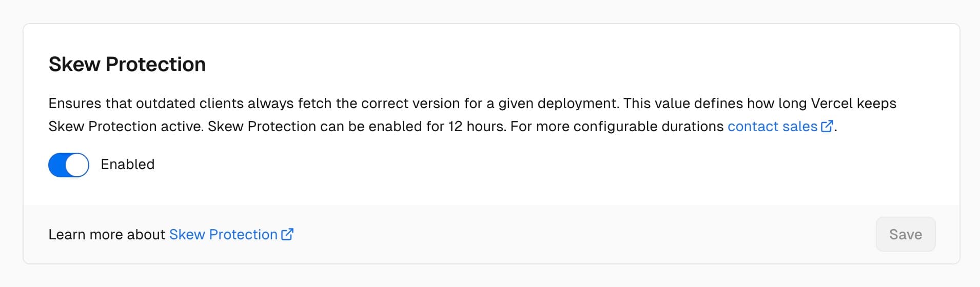Screen dimensions: 980x287
Task: Click the "For more configurable durations" text
Action: (x=617, y=127)
